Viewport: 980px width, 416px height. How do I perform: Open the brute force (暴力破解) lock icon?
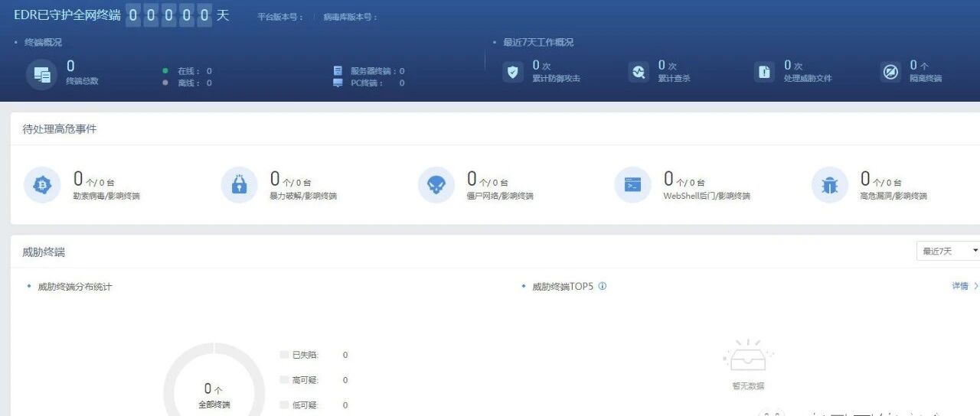click(x=239, y=185)
